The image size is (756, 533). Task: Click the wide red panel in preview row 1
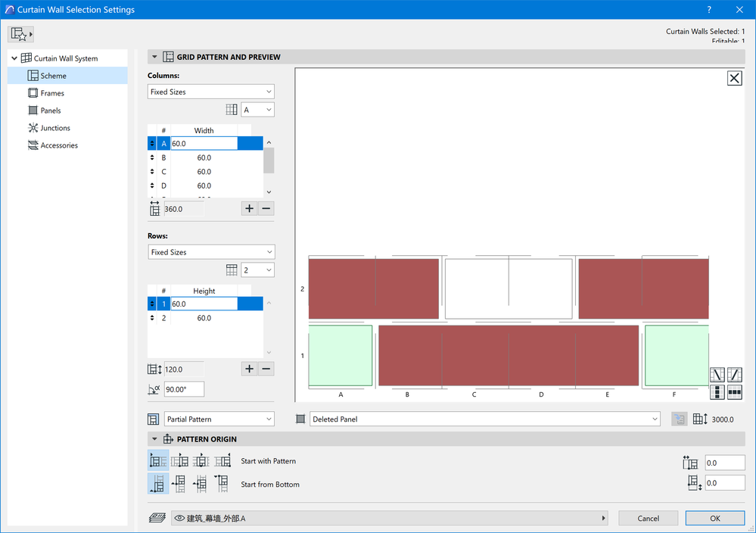pyautogui.click(x=509, y=356)
